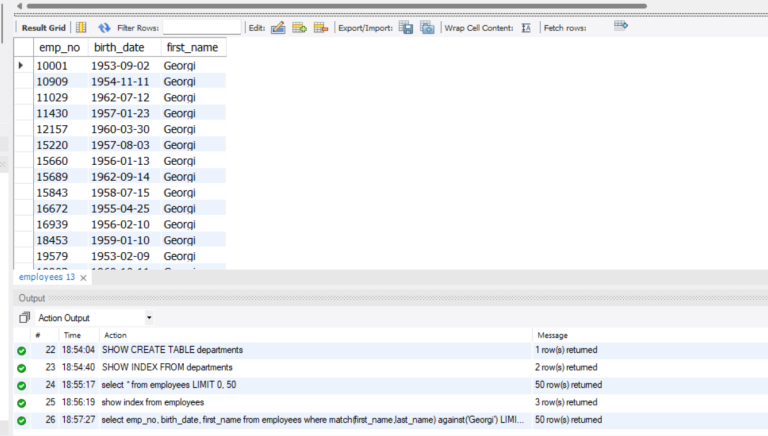The width and height of the screenshot is (768, 436).
Task: Click the birth_date column header
Action: pyautogui.click(x=120, y=48)
